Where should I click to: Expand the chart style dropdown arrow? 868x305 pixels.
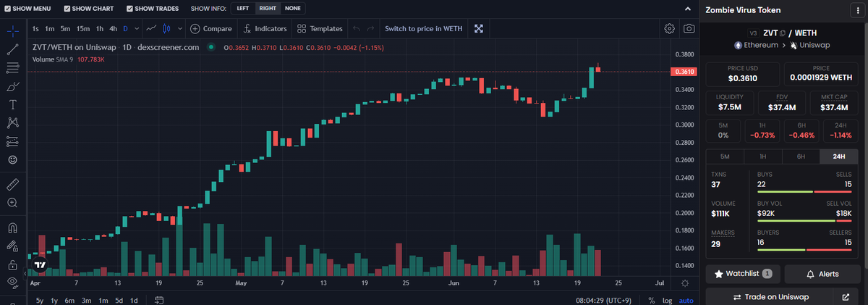click(x=179, y=28)
